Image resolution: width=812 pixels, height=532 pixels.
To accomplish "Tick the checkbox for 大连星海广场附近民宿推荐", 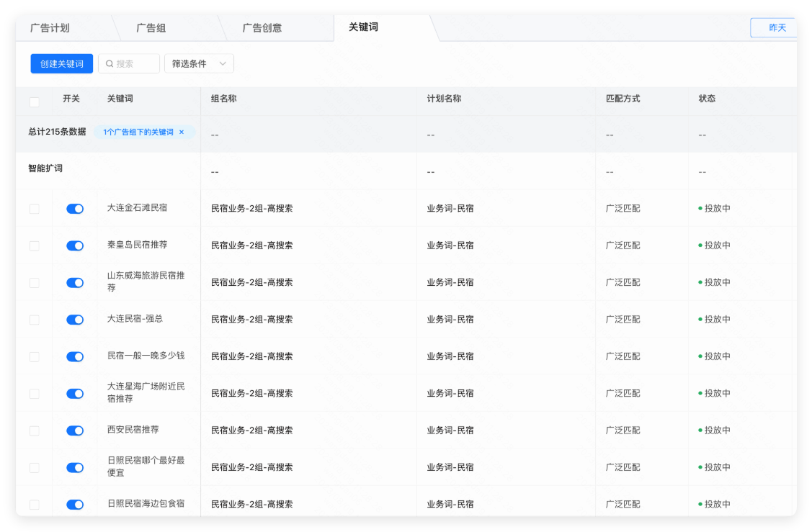I will (x=34, y=394).
